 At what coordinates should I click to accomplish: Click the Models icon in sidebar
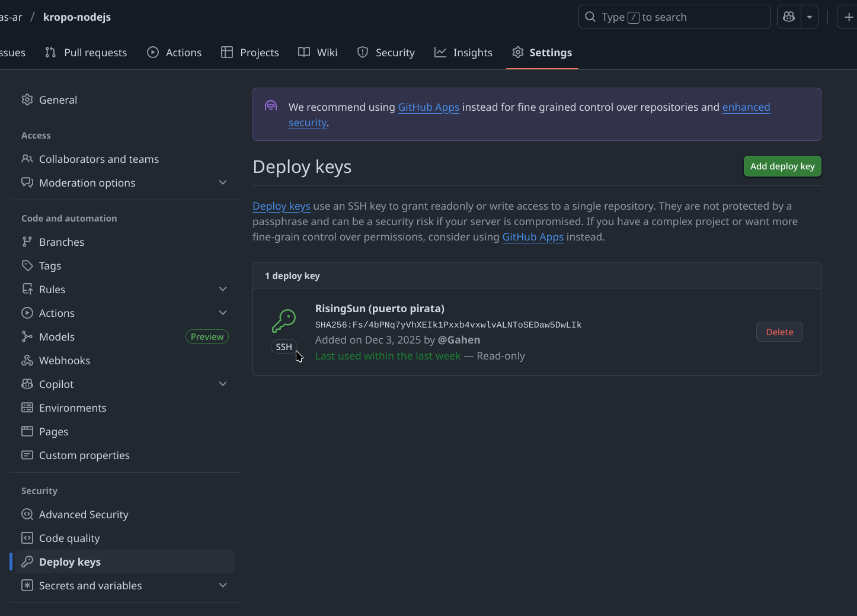(27, 336)
